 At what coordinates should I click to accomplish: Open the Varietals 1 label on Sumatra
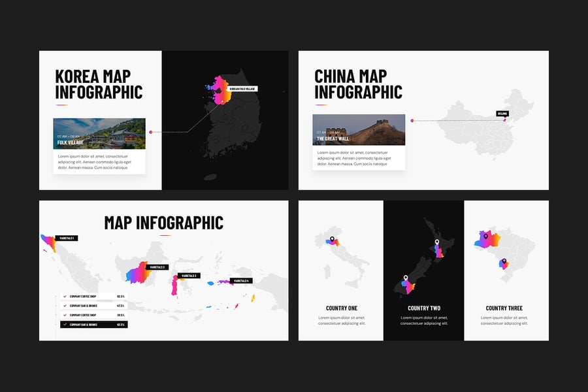click(67, 237)
